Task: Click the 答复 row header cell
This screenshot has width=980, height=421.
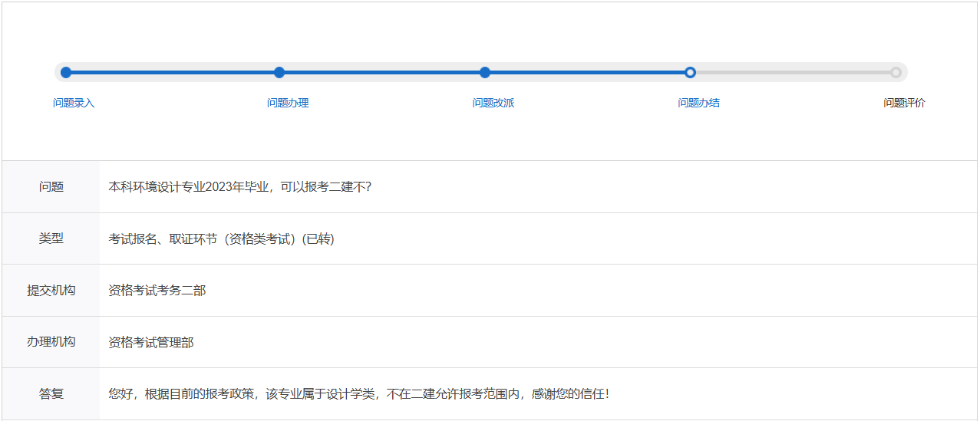Action: click(51, 394)
